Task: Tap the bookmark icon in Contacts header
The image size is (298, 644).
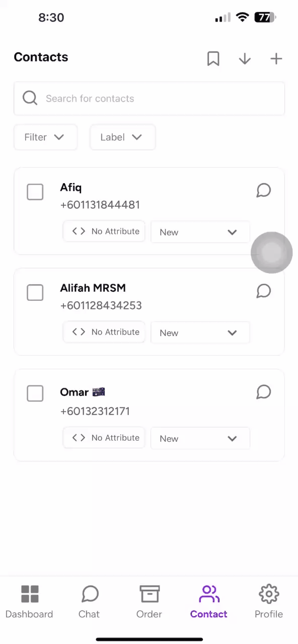Action: [213, 59]
